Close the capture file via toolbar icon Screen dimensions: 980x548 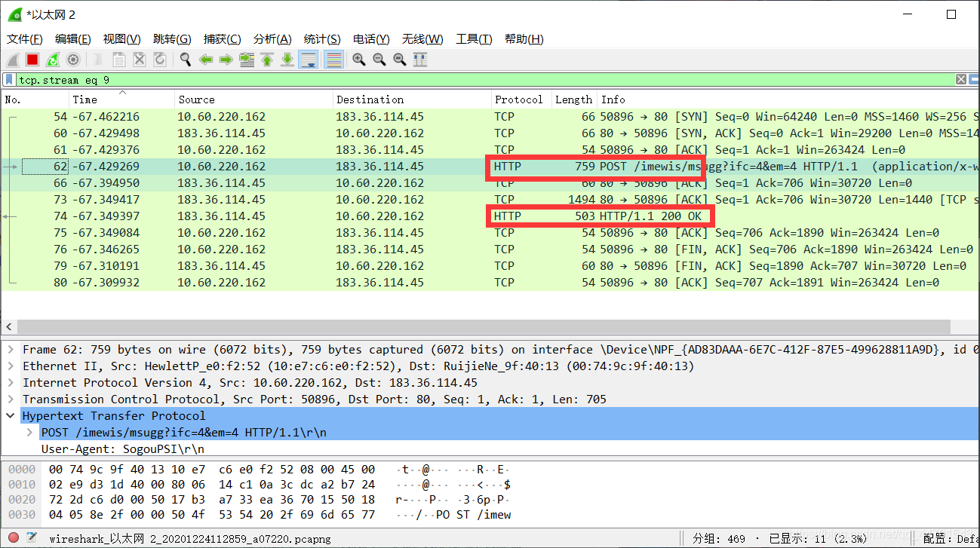(x=140, y=60)
